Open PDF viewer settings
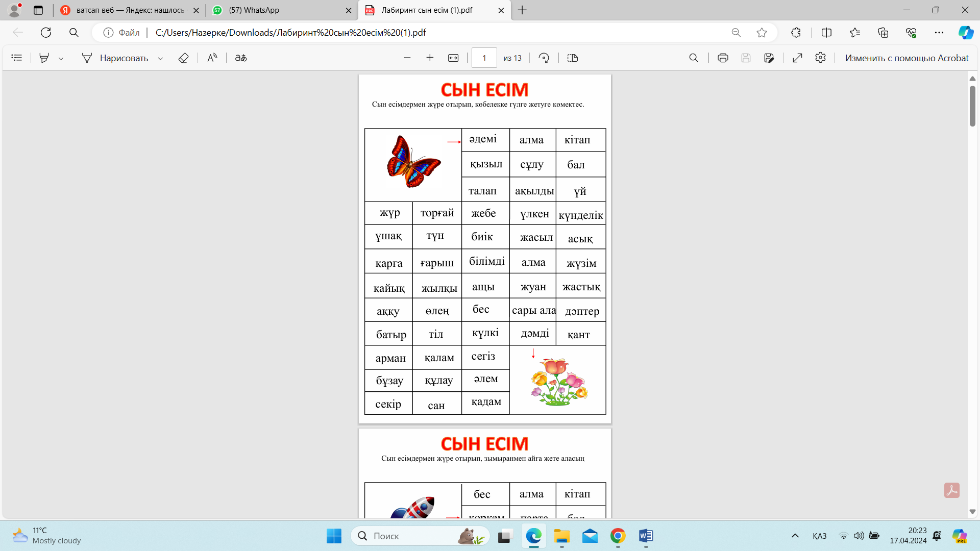Viewport: 980px width, 551px height. click(x=820, y=58)
